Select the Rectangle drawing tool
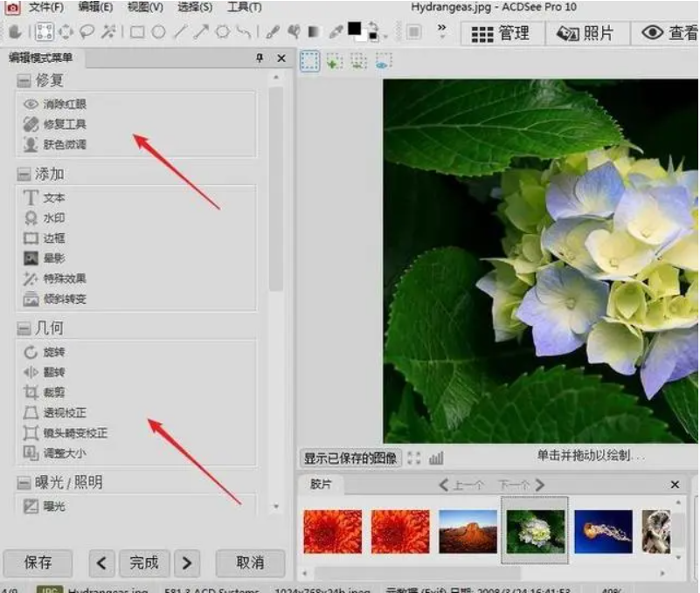Viewport: 700px width, 593px height. pyautogui.click(x=137, y=32)
